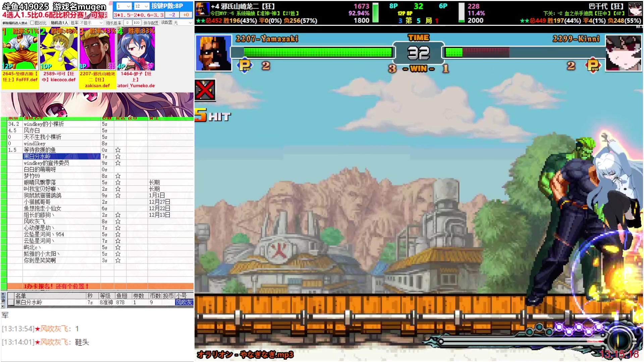Viewport: 644px width, 362px height.
Task: Click the 2207 zakisan.def character label
Action: [x=97, y=80]
